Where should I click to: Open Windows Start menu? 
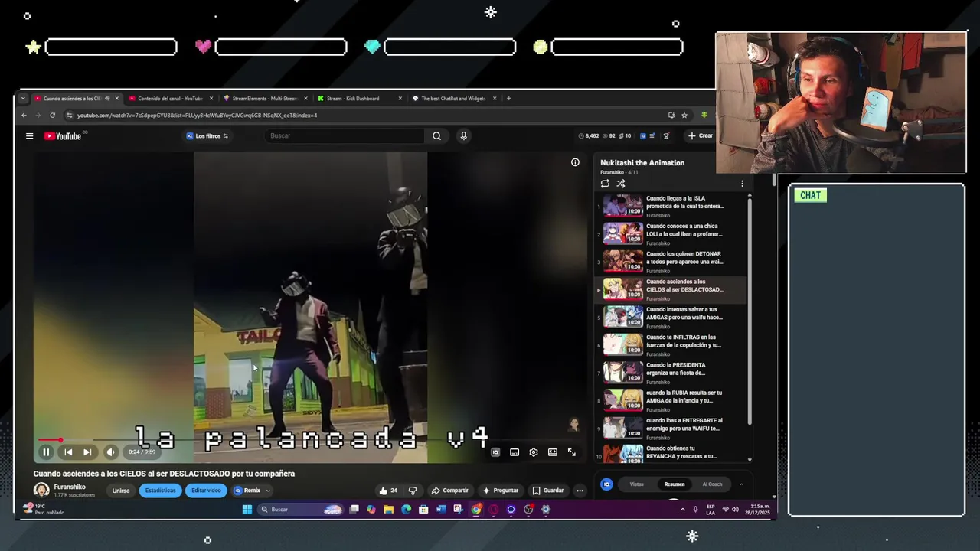[247, 510]
